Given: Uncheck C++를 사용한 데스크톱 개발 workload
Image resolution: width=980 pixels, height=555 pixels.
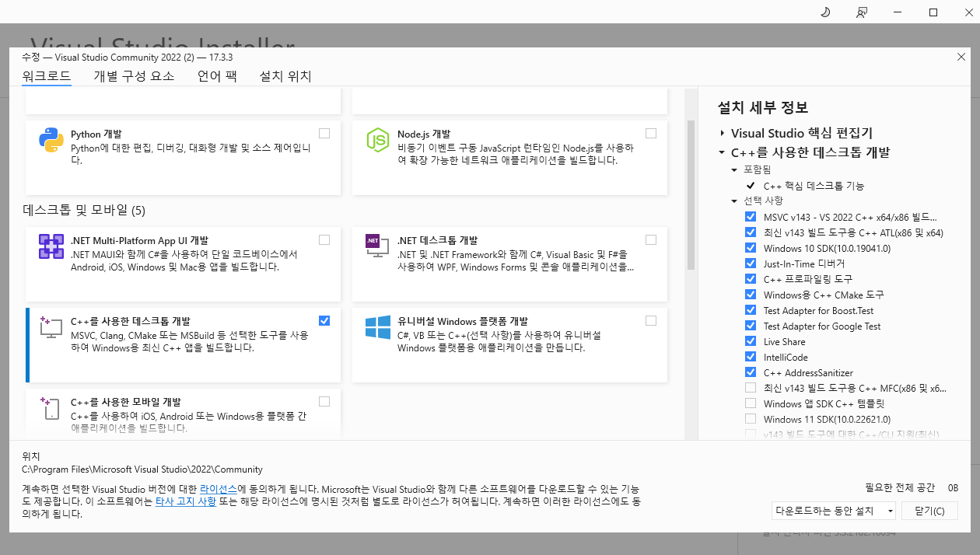Looking at the screenshot, I should 324,320.
